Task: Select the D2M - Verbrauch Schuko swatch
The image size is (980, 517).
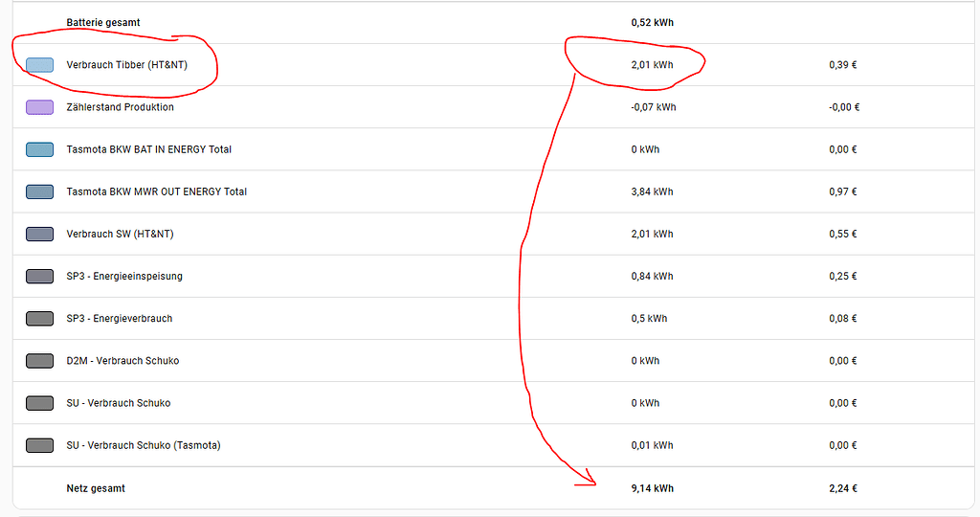Action: click(39, 361)
